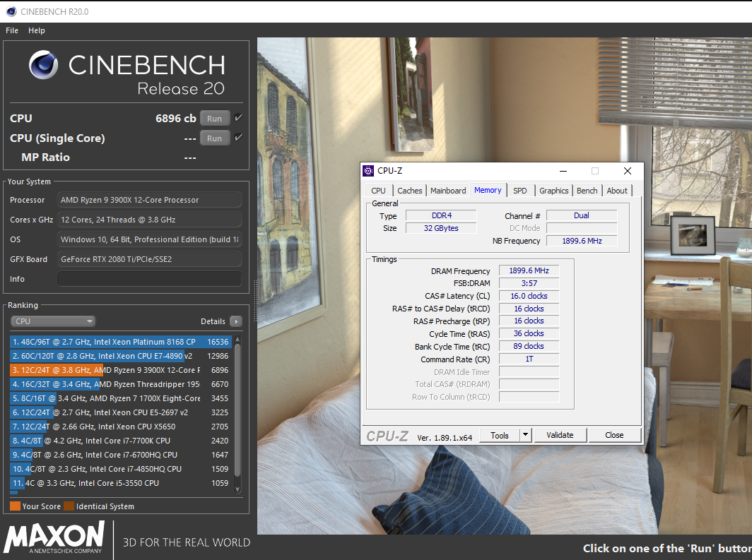Run the CPU (Single Core) benchmark

coord(214,138)
